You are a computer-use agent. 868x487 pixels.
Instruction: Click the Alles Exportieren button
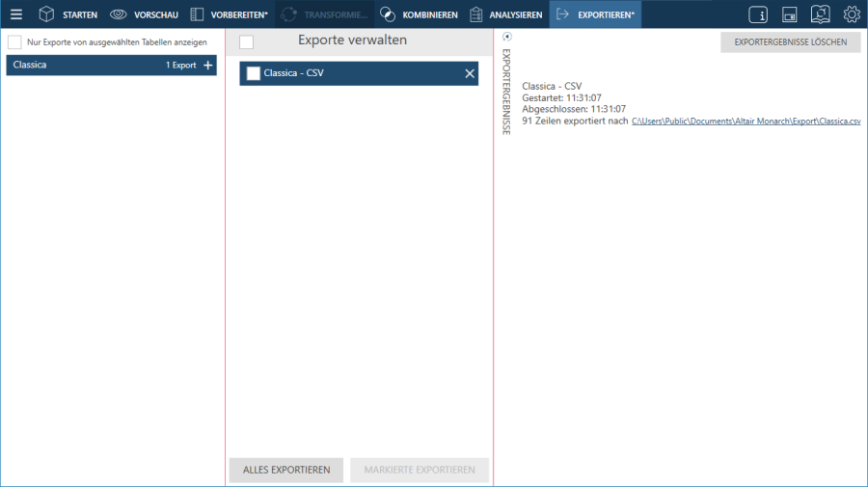286,470
